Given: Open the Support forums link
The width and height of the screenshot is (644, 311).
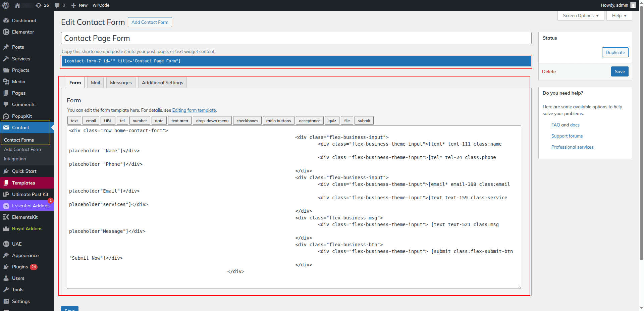Looking at the screenshot, I should pyautogui.click(x=567, y=136).
